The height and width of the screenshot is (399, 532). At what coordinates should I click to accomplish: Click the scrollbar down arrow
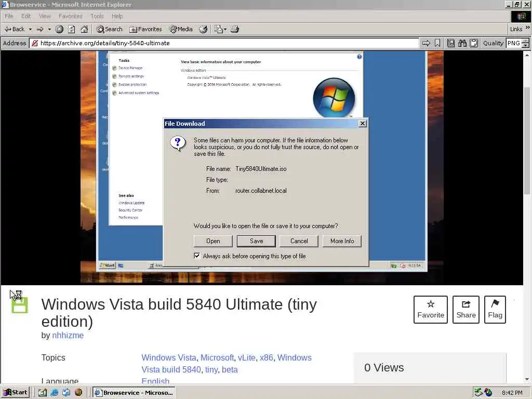coord(527,379)
